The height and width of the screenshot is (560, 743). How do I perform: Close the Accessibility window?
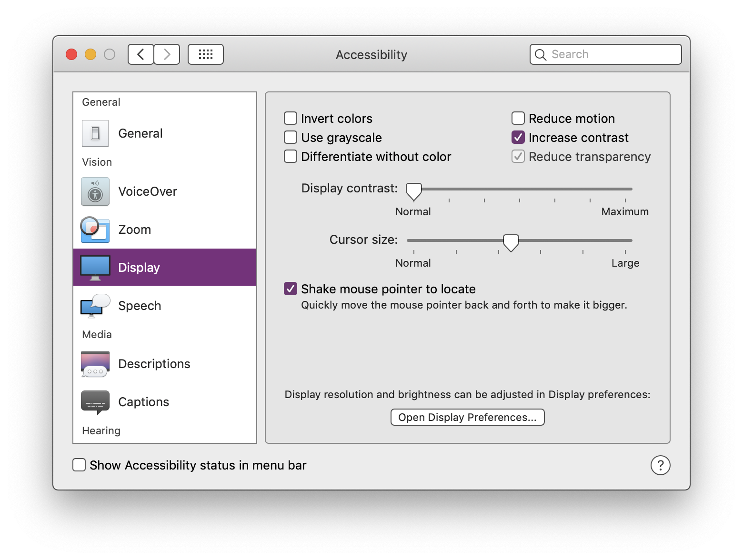(71, 54)
